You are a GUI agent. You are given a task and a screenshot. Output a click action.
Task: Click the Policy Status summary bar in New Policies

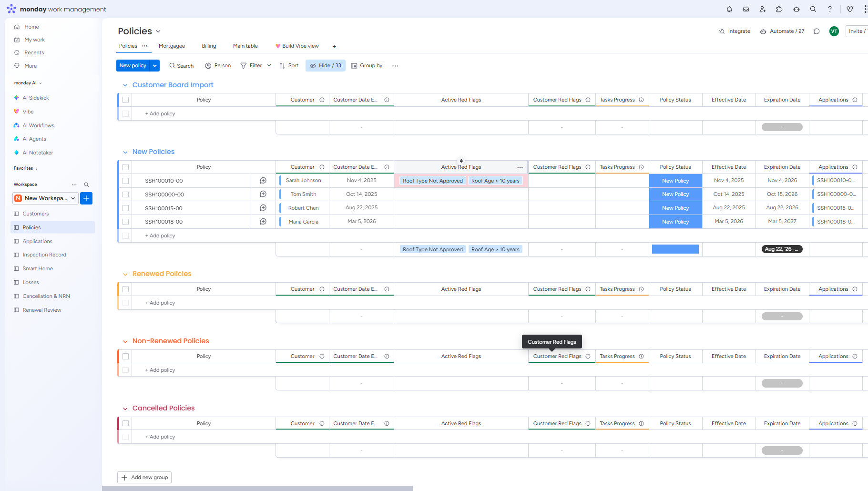pos(675,249)
